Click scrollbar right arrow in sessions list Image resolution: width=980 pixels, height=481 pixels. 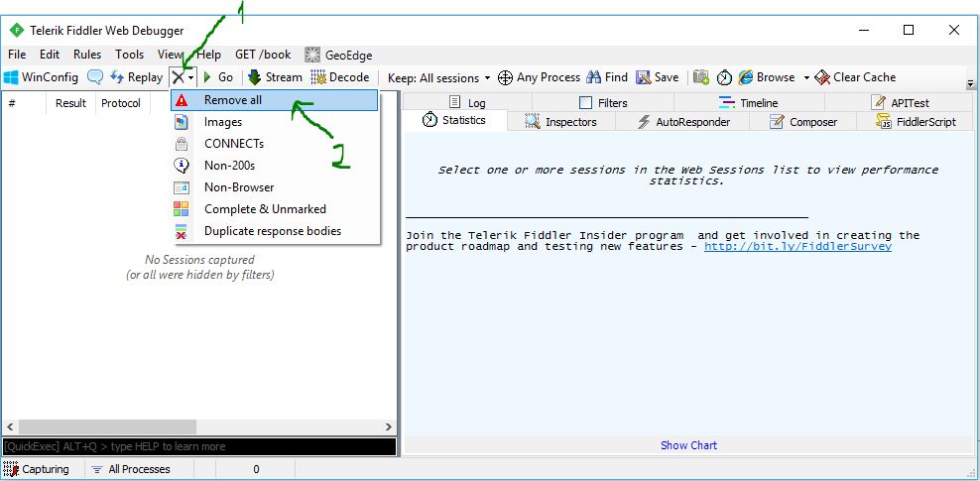pos(388,427)
